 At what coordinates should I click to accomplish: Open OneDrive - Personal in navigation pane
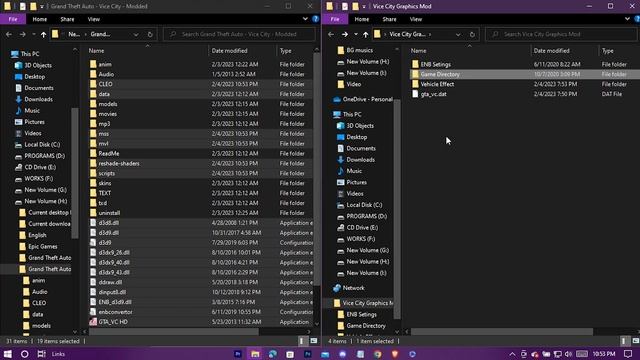click(368, 99)
